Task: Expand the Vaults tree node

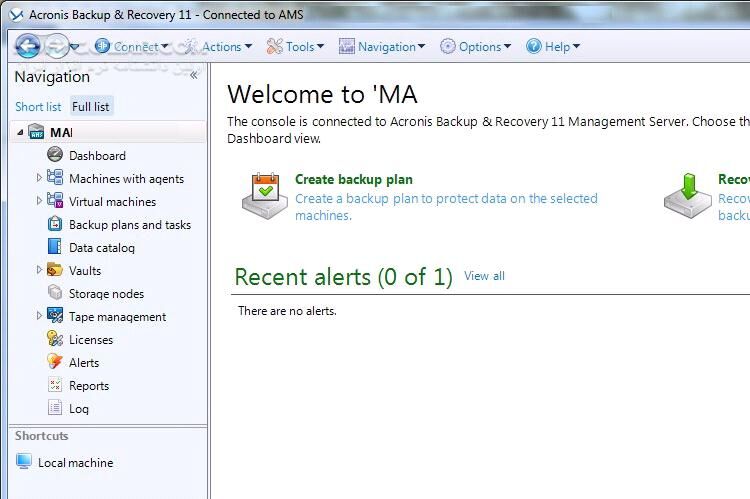Action: point(40,270)
